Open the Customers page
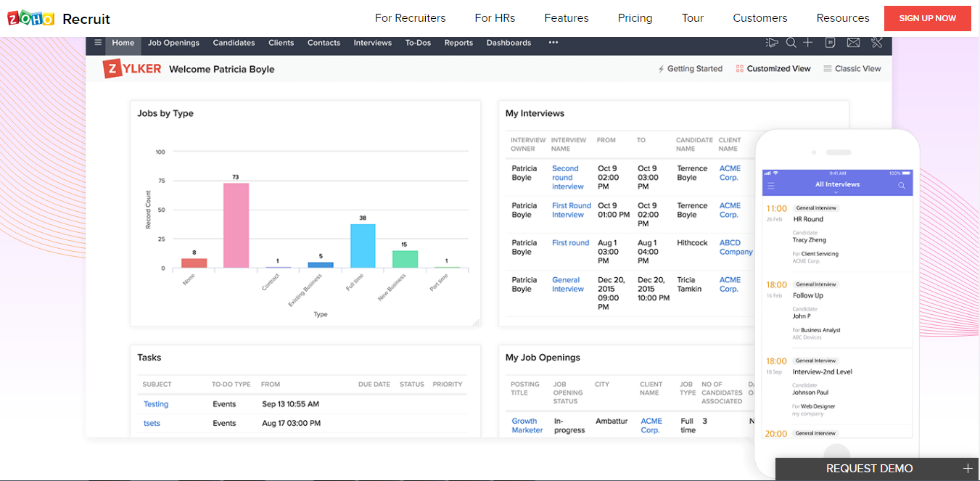This screenshot has width=980, height=481. pyautogui.click(x=760, y=18)
